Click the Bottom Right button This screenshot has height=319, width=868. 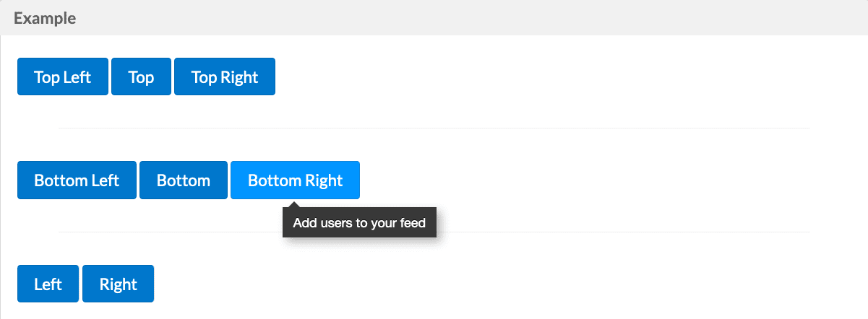295,180
